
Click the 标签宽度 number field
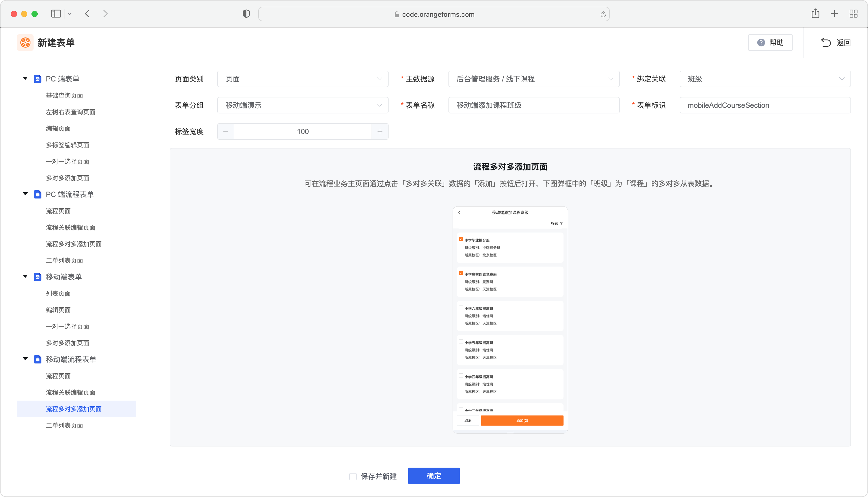pos(303,131)
